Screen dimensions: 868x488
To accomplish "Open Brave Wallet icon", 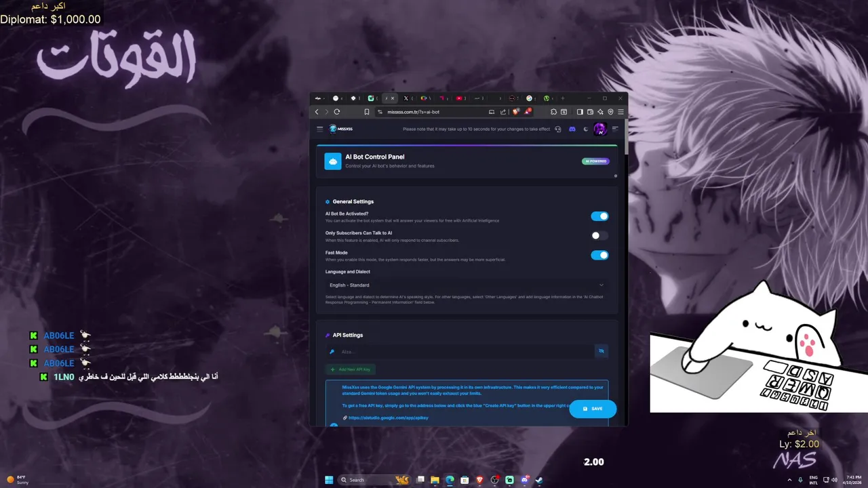I will [590, 112].
